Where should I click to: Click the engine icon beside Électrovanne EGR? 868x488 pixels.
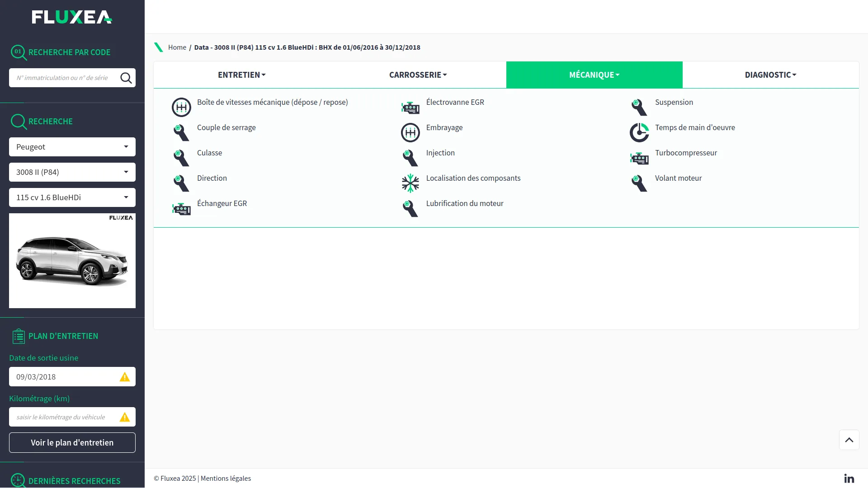click(x=410, y=108)
